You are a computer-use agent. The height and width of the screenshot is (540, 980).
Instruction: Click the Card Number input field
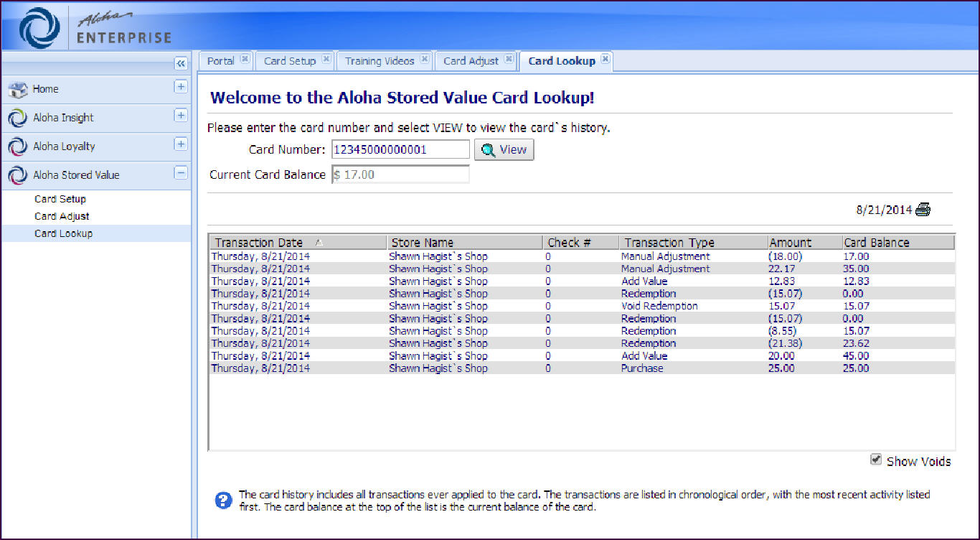[x=400, y=149]
